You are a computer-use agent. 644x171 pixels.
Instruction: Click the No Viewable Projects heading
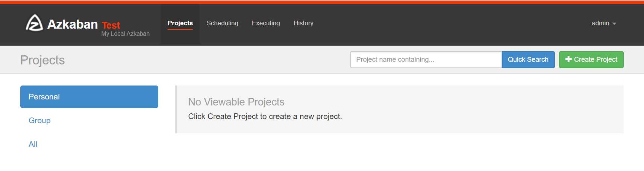pos(236,102)
